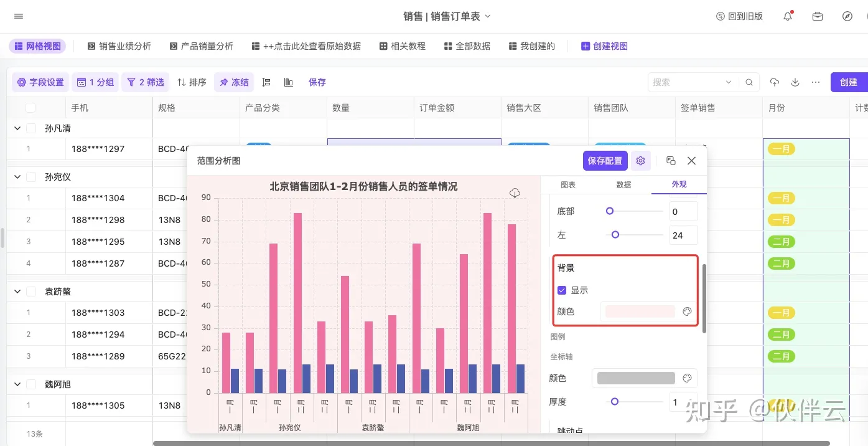Click the notification bell icon

788,16
